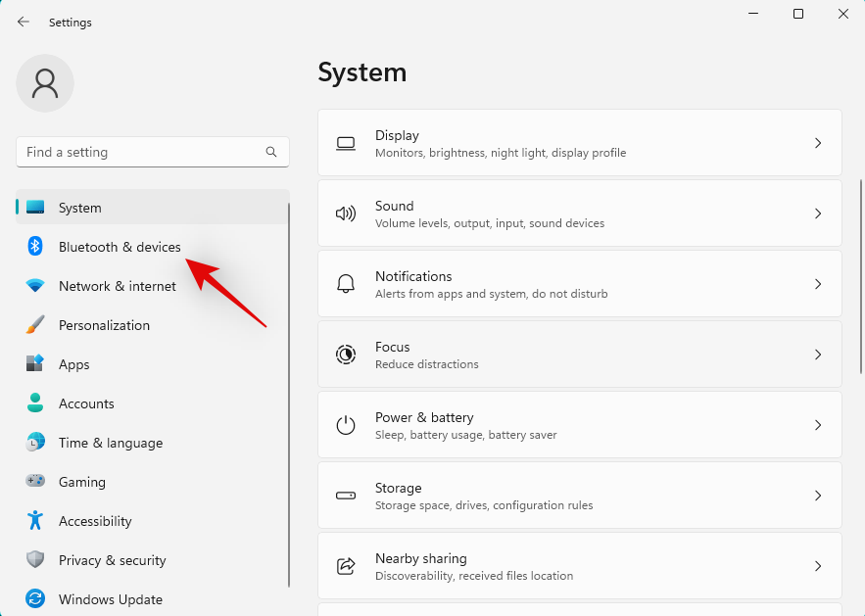Click the Personalization paintbrush icon
865x616 pixels.
point(35,325)
